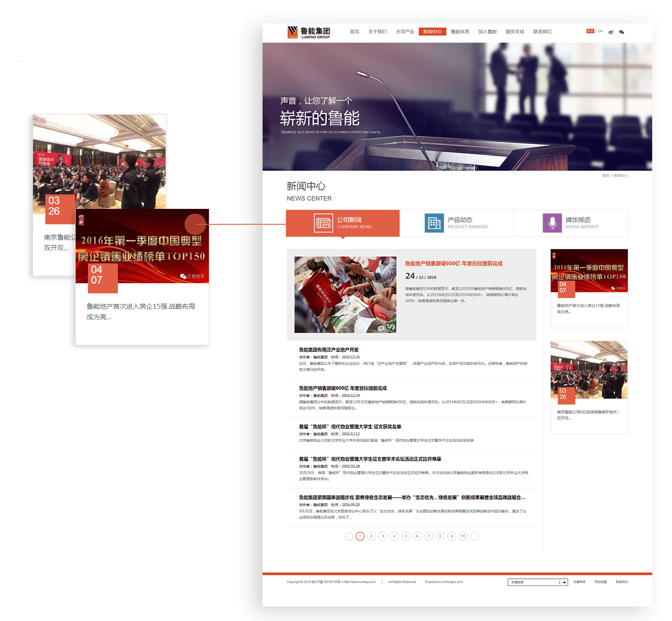Click the 产品动态 building icon
672x621 pixels.
[434, 223]
